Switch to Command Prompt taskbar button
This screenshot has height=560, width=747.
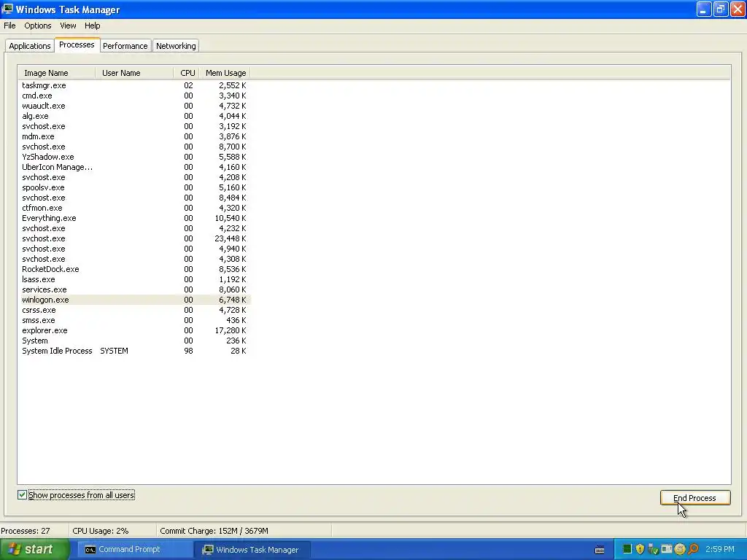click(135, 550)
